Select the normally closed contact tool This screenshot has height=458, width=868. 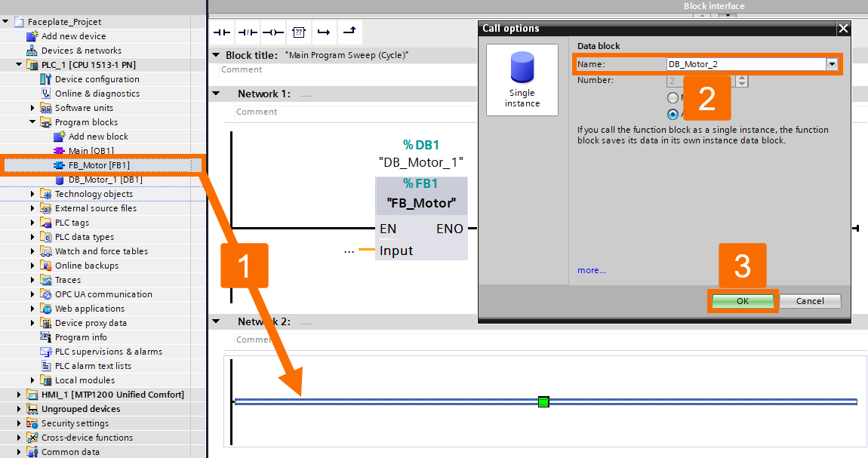[247, 32]
